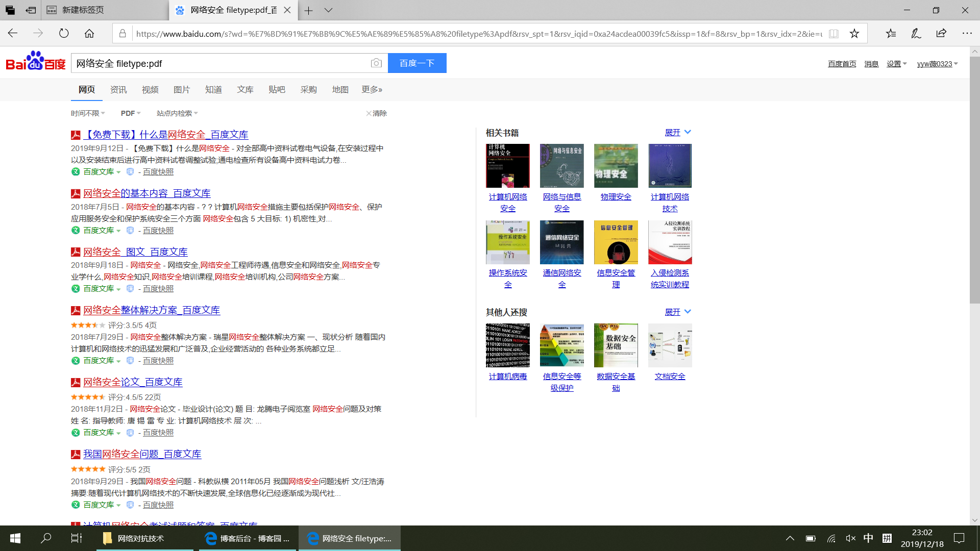Unmute the system tray speaker icon

pos(850,538)
